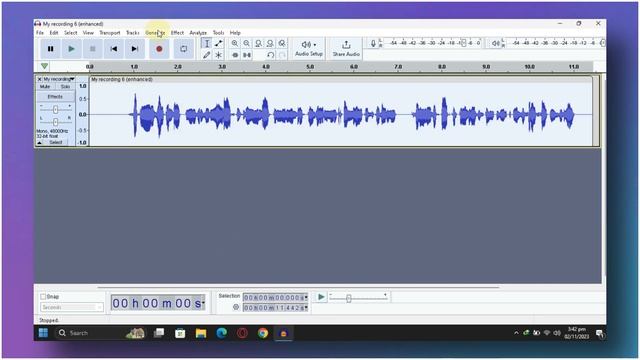640x360 pixels.
Task: Open the Transport menu
Action: pyautogui.click(x=110, y=33)
